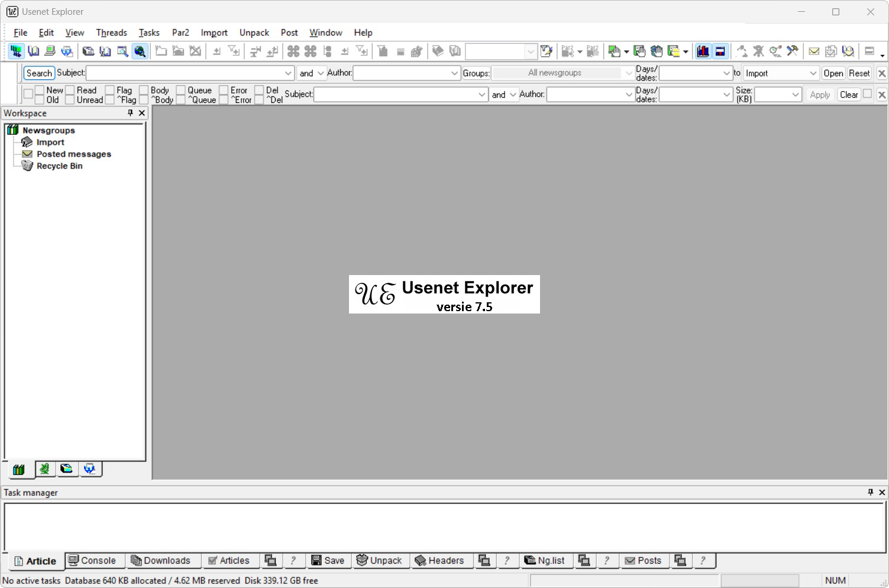Select Posted messages in the tree
The width and height of the screenshot is (889, 588).
74,154
